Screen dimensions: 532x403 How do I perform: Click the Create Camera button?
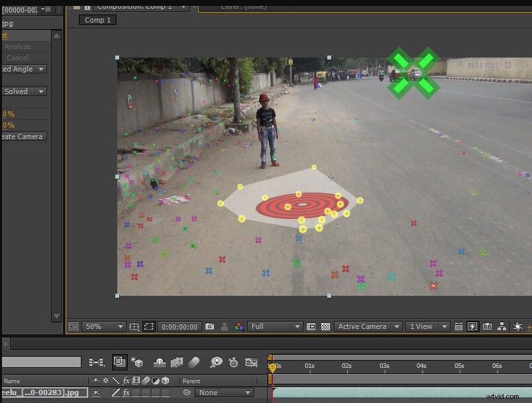click(25, 136)
